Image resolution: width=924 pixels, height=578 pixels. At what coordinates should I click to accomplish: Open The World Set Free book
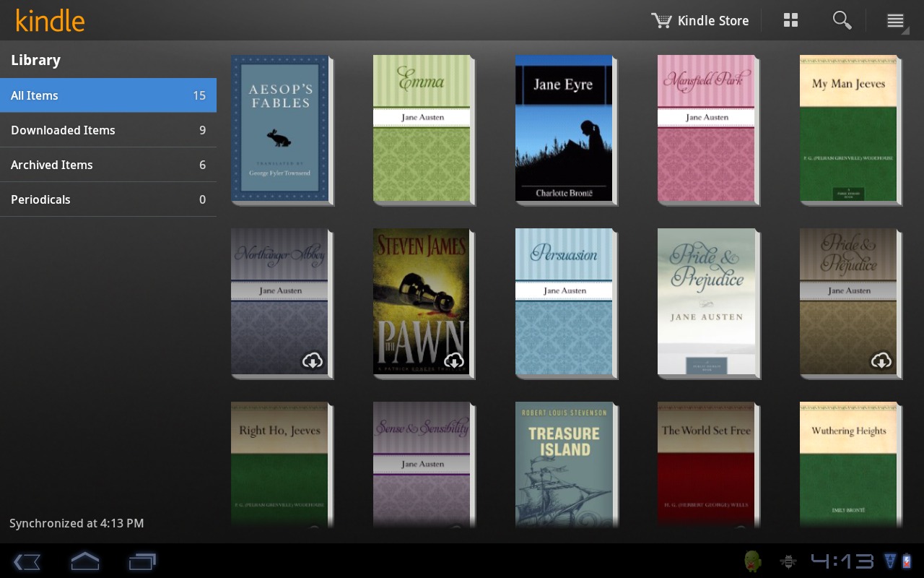[708, 466]
